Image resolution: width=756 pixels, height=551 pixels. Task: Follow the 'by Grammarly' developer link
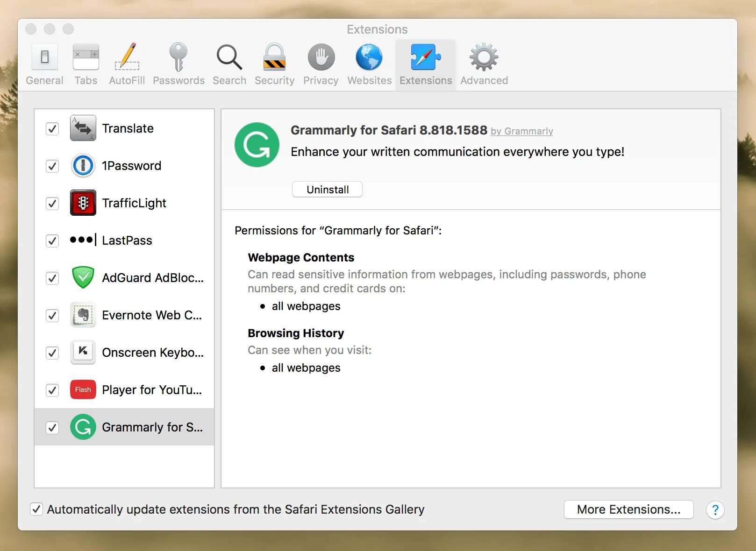click(x=522, y=131)
